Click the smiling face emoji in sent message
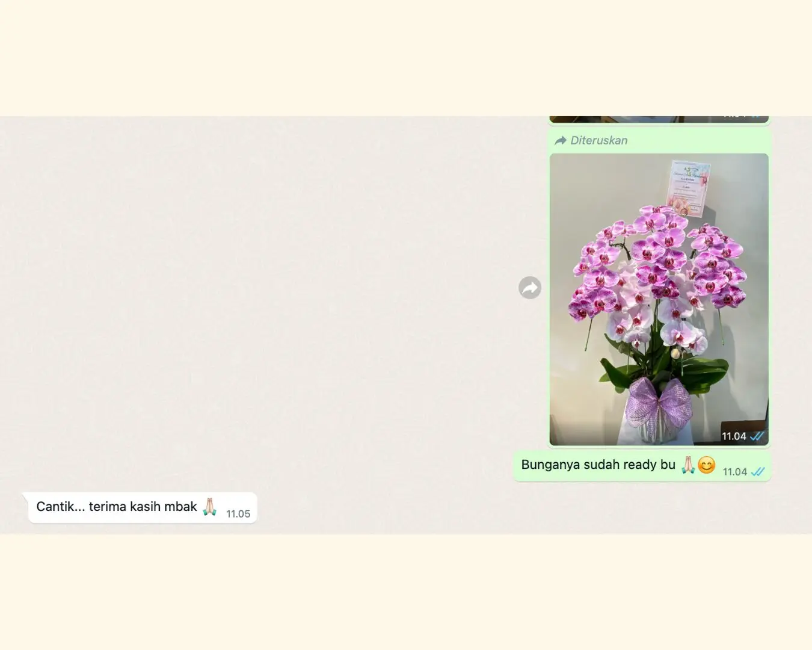812x650 pixels. click(x=706, y=465)
